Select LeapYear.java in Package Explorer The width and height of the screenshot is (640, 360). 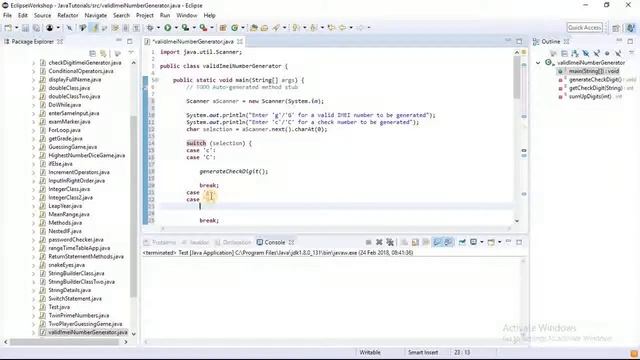coord(65,206)
